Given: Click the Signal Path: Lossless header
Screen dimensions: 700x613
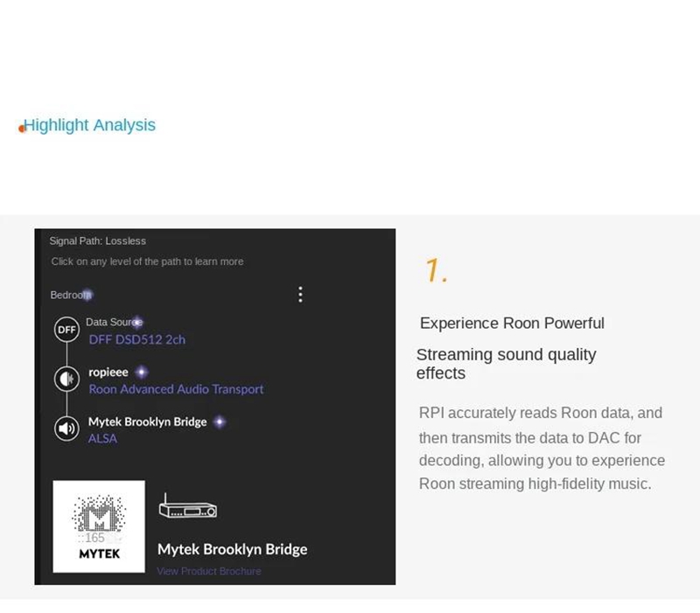Looking at the screenshot, I should (x=97, y=241).
